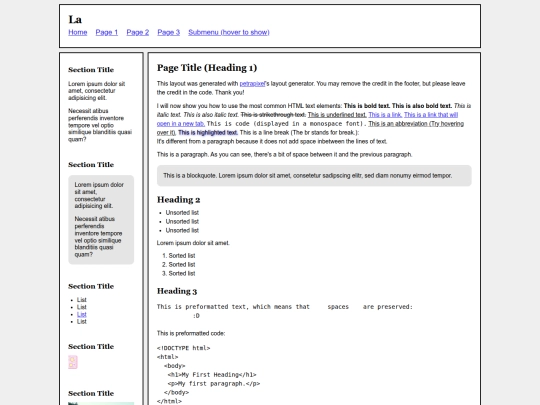Click the Heading 2 title
Viewport: 540px width, 405px height.
click(178, 200)
